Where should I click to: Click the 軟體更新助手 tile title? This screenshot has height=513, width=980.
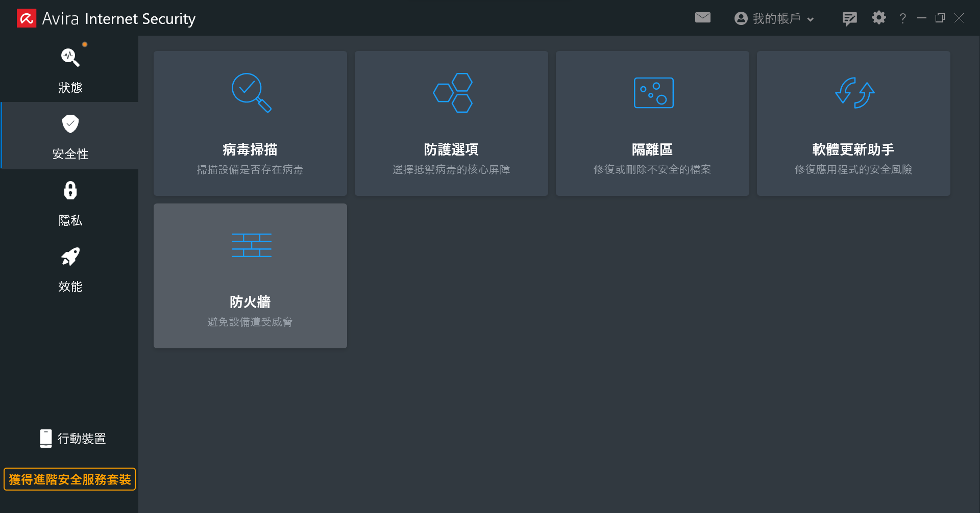pyautogui.click(x=853, y=149)
